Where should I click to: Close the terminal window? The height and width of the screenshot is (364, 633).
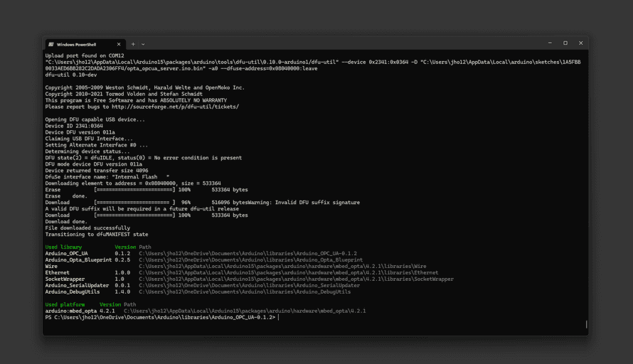[580, 43]
